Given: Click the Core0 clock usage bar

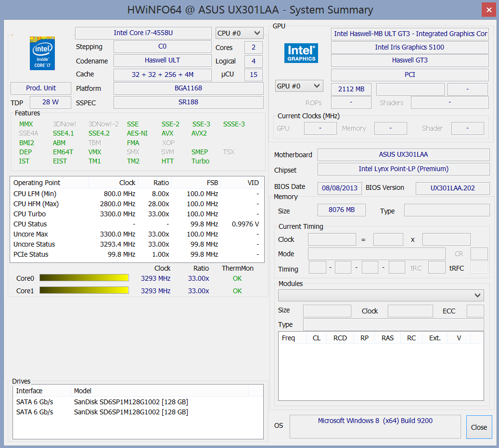Looking at the screenshot, I should [84, 278].
